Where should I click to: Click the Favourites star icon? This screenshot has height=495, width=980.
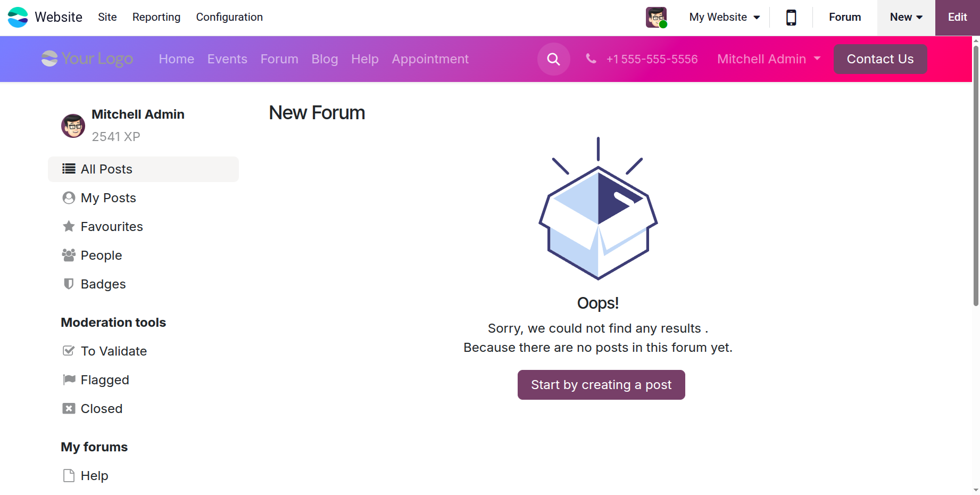click(69, 226)
